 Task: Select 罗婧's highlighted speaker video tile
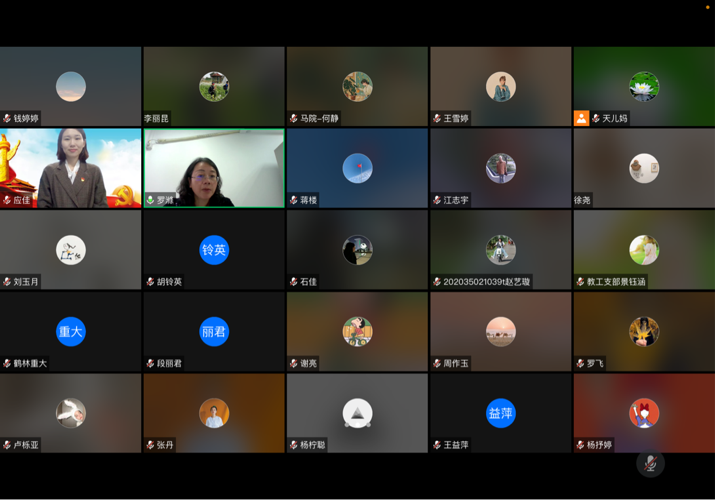[214, 167]
